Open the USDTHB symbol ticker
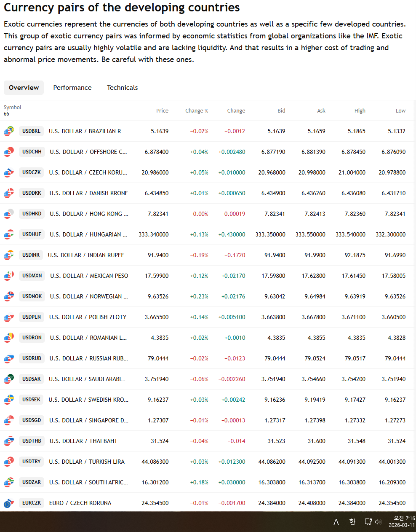 32,441
